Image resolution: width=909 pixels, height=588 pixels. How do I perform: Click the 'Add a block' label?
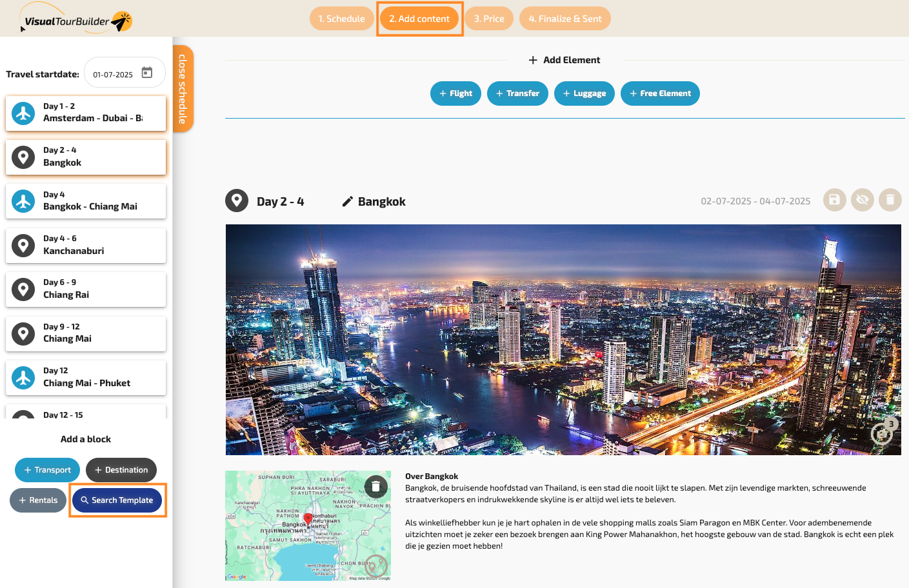[86, 439]
